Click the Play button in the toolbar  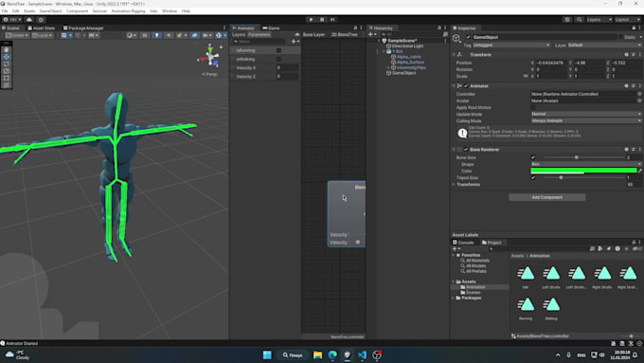(x=311, y=19)
